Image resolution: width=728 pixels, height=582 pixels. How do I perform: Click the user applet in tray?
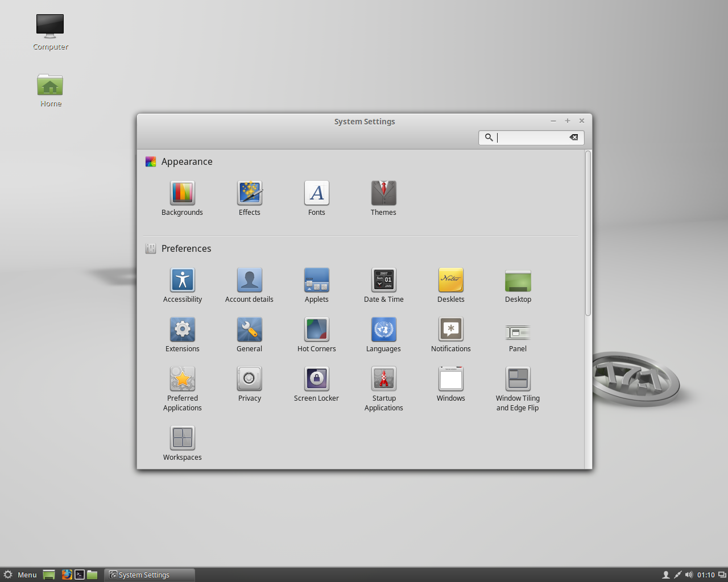click(665, 575)
